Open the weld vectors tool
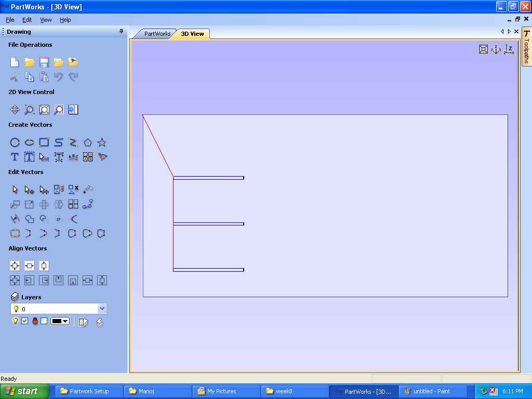Image resolution: width=532 pixels, height=399 pixels. pyautogui.click(x=29, y=219)
